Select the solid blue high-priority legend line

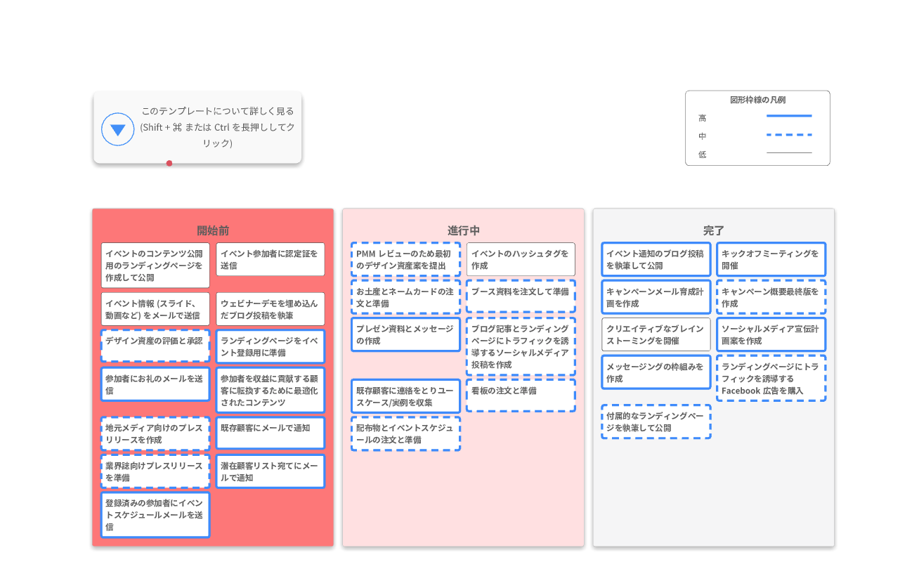788,116
